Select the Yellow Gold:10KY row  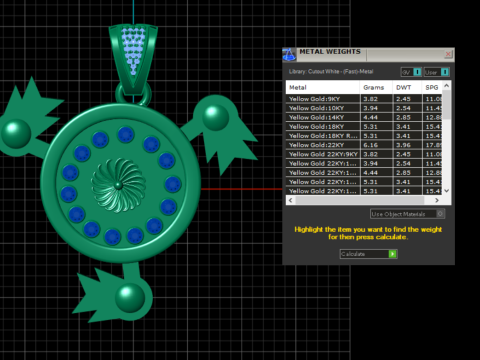click(x=364, y=108)
